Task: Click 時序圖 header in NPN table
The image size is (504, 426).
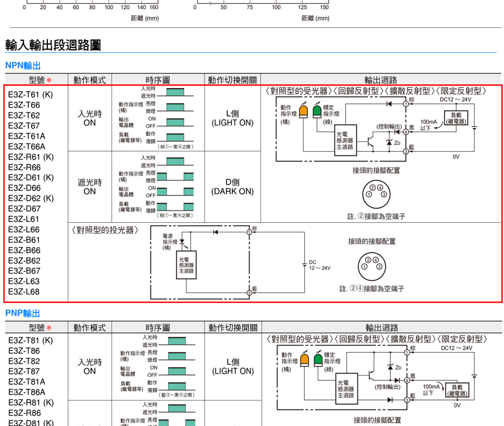Action: tap(157, 80)
